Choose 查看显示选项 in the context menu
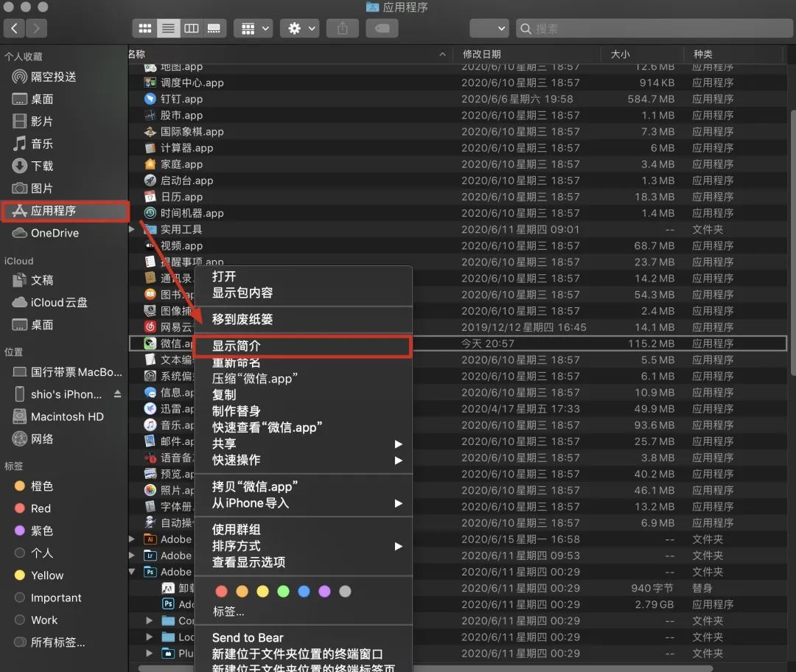 click(303, 562)
